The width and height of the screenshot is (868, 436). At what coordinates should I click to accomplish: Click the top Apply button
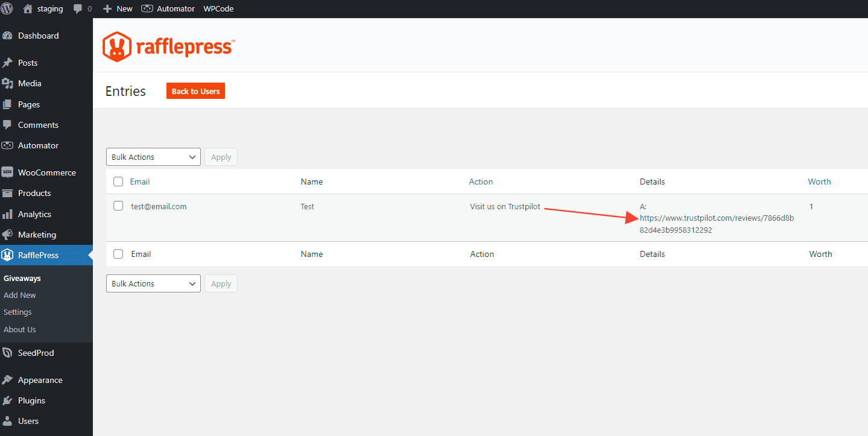(x=221, y=157)
